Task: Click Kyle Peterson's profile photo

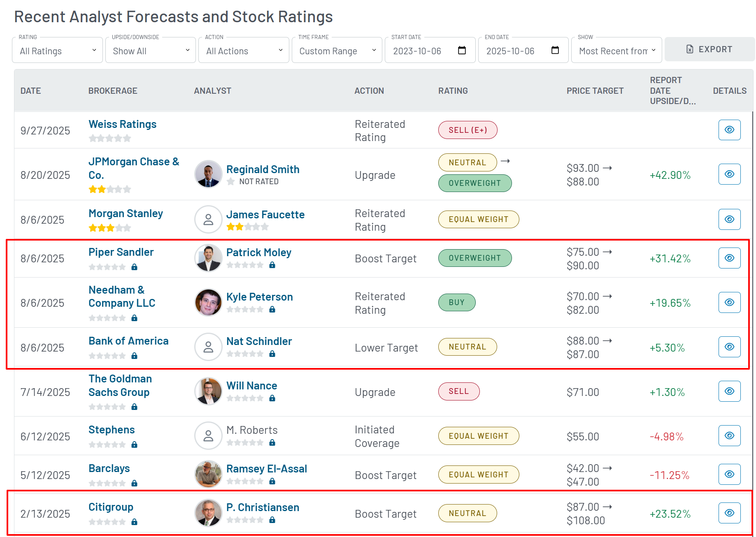Action: pos(208,303)
